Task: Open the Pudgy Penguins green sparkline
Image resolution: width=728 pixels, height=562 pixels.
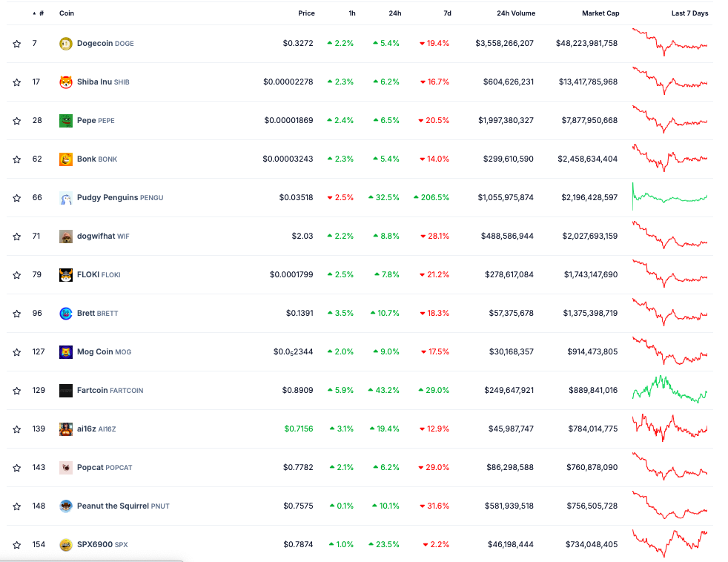Action: coord(670,197)
